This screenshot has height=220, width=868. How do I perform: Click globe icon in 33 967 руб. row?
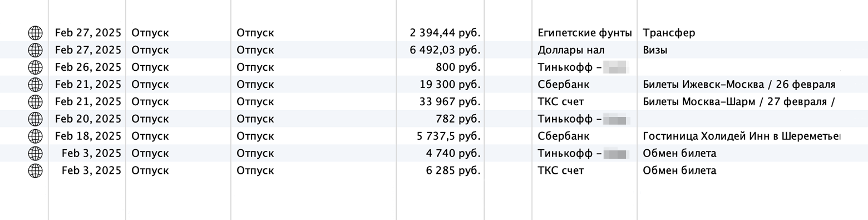pos(35,102)
